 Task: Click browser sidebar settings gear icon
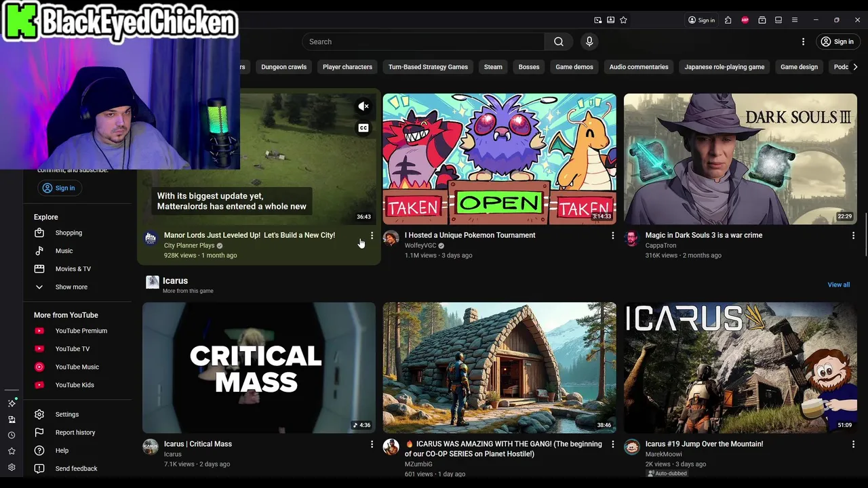12,467
